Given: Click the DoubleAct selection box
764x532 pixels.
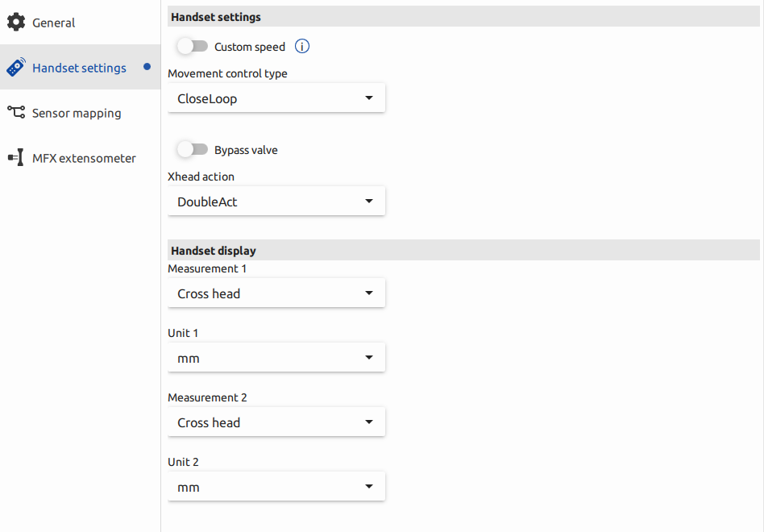Looking at the screenshot, I should [276, 200].
